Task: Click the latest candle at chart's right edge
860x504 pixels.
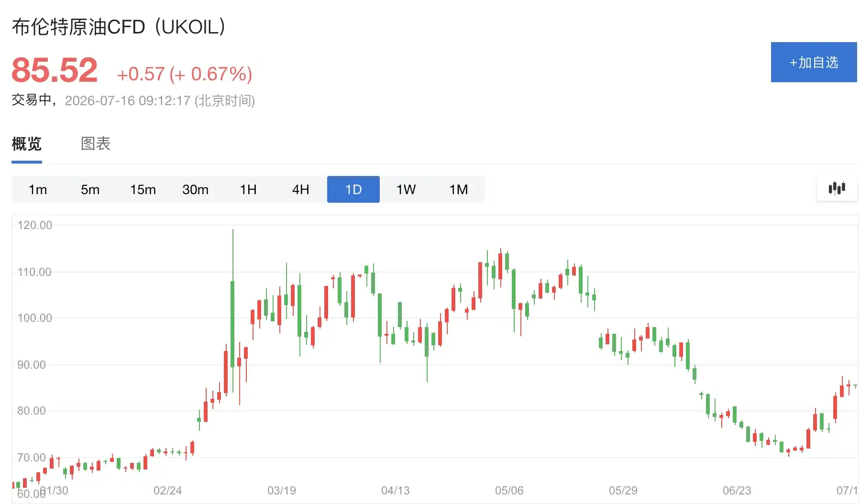Action: pos(855,386)
